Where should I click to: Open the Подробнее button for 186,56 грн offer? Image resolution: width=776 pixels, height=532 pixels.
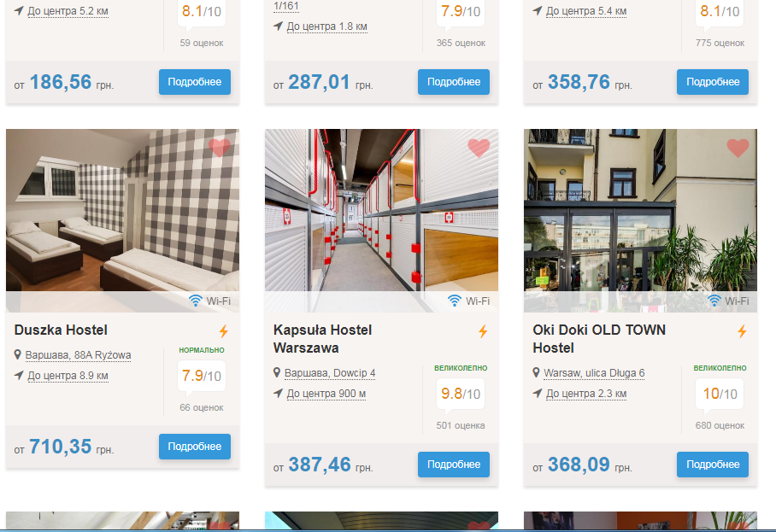[195, 82]
